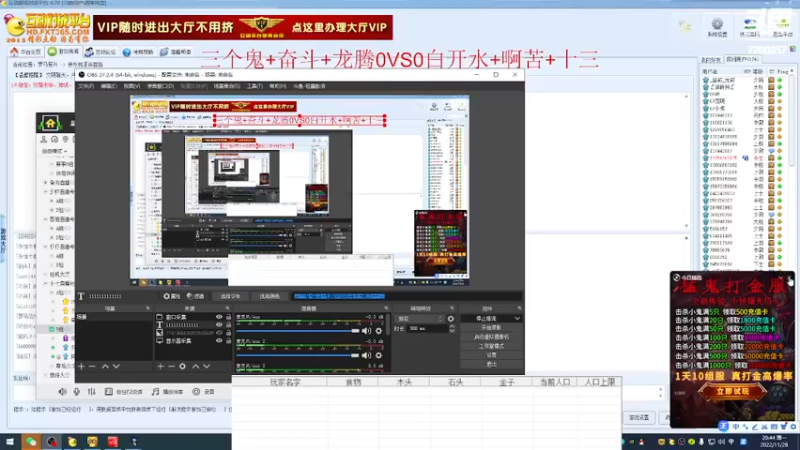This screenshot has height=450, width=800.
Task: Pop out the Sources dock panel
Action: [228, 309]
